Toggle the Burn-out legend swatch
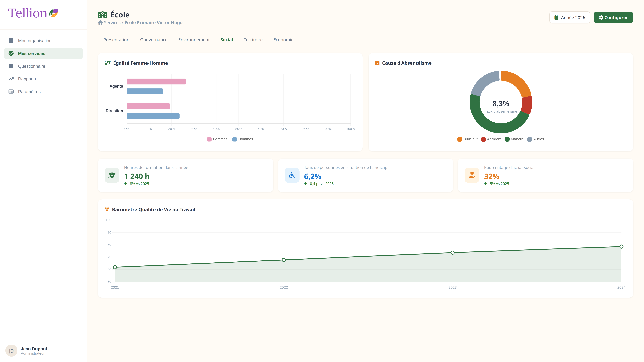 coord(460,139)
